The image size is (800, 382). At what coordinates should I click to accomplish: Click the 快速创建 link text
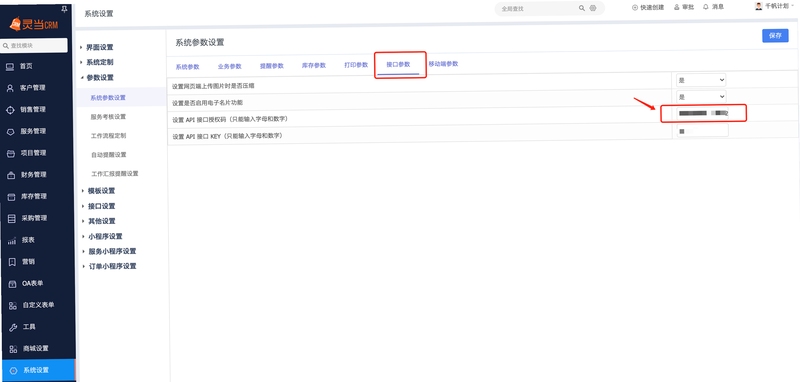(652, 8)
